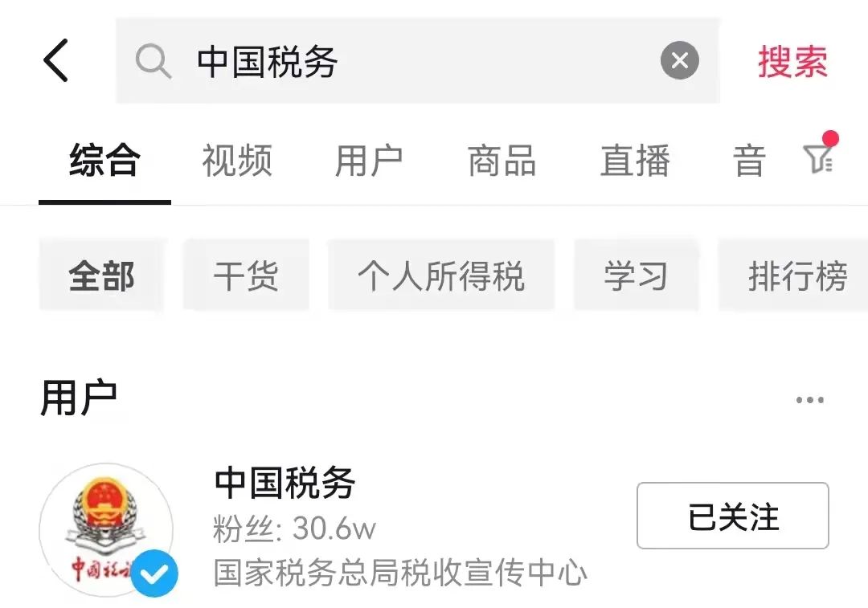
Task: Click the magnifying glass search icon
Action: click(x=153, y=61)
